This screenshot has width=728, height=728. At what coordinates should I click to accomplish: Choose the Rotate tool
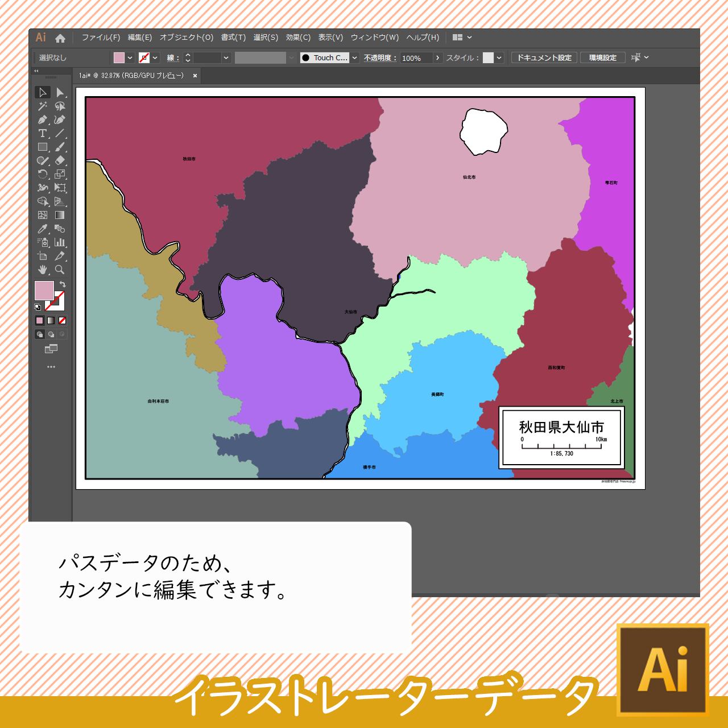coord(43,174)
